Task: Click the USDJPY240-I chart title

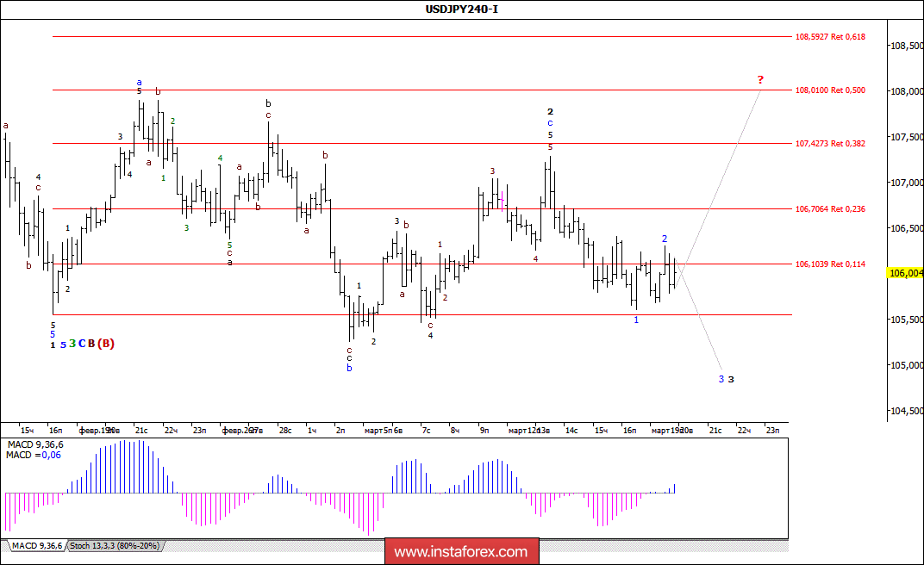Action: click(x=461, y=9)
